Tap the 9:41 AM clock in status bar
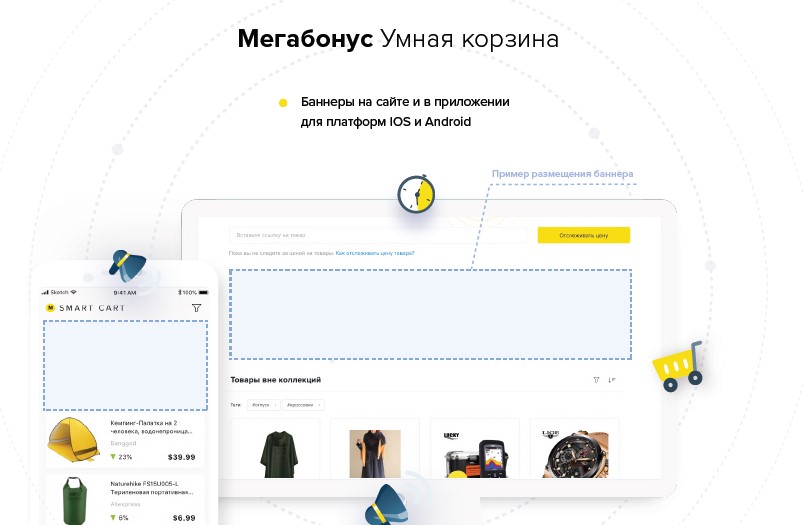The height and width of the screenshot is (525, 803). click(125, 292)
